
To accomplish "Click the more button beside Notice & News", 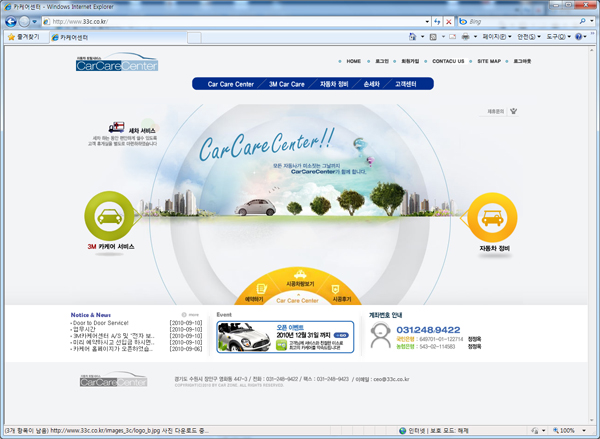I will 191,315.
